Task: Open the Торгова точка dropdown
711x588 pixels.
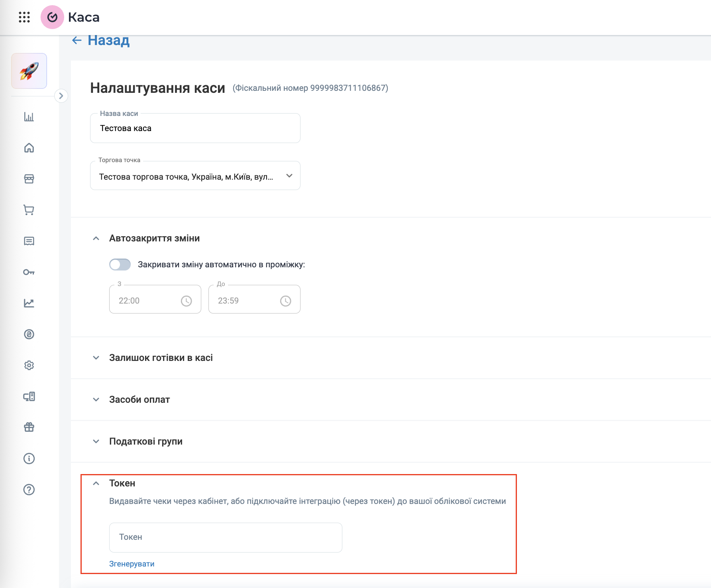Action: (195, 176)
